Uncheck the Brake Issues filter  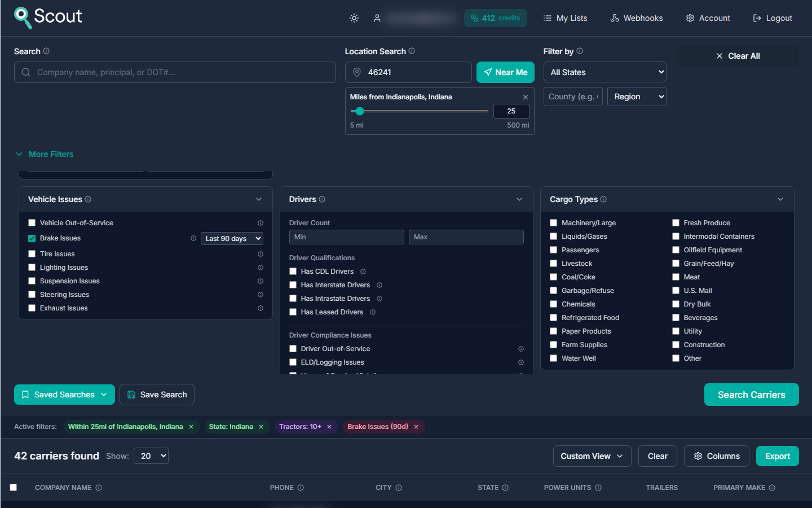coord(32,238)
